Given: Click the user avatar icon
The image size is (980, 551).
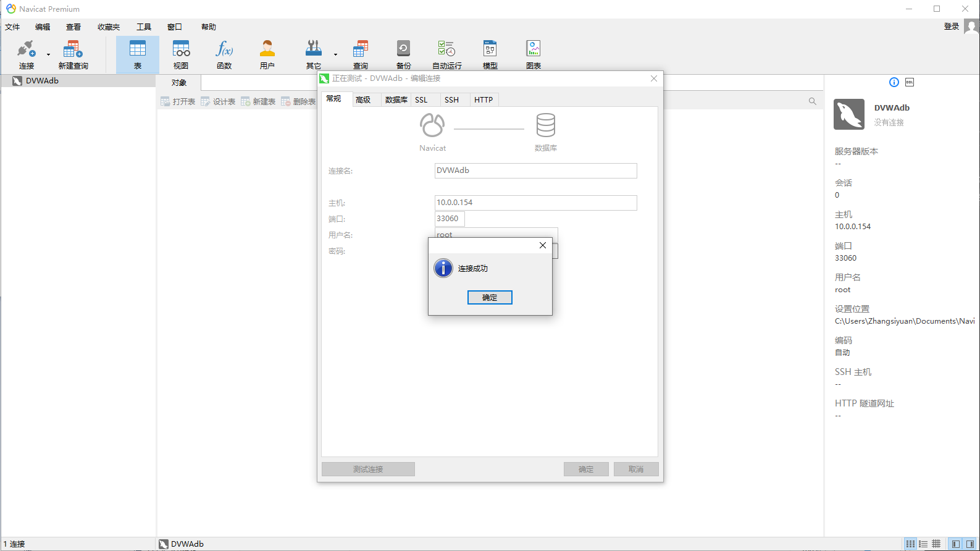Looking at the screenshot, I should [x=971, y=27].
